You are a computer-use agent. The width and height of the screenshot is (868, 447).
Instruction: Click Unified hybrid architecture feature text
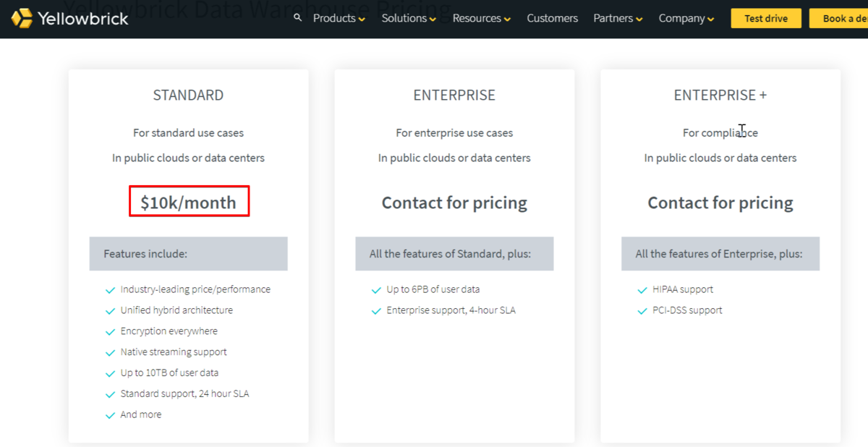point(176,310)
